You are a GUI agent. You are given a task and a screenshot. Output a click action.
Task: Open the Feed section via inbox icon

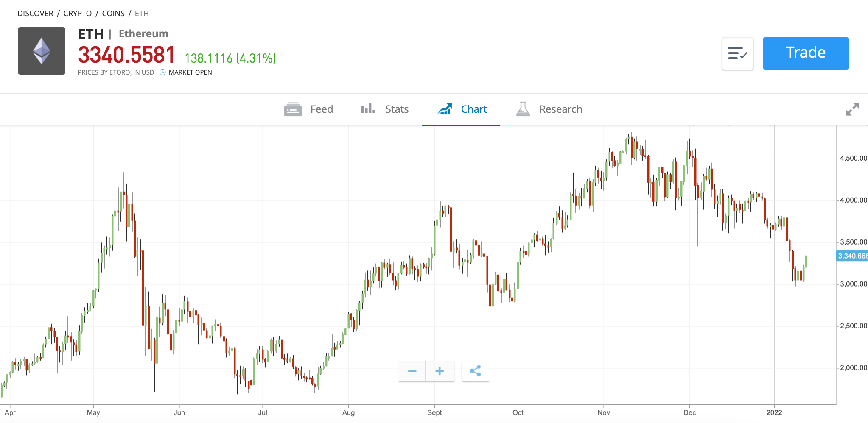click(294, 109)
